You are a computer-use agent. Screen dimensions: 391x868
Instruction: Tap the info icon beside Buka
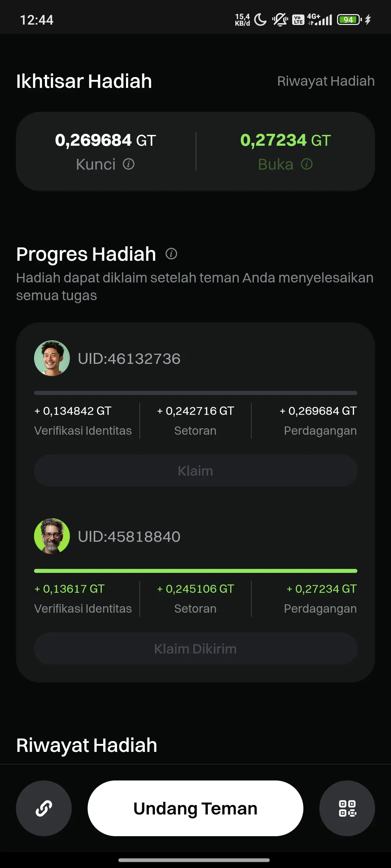coord(307,164)
